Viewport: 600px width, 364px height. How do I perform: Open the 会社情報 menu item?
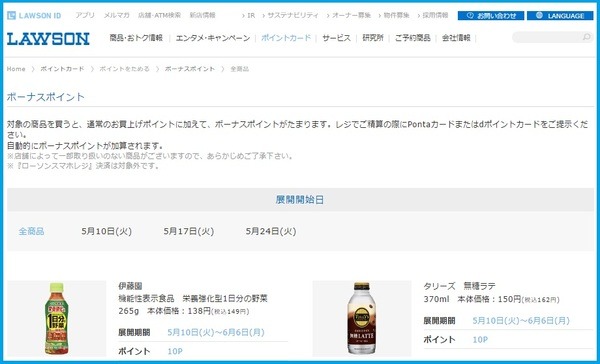point(456,38)
